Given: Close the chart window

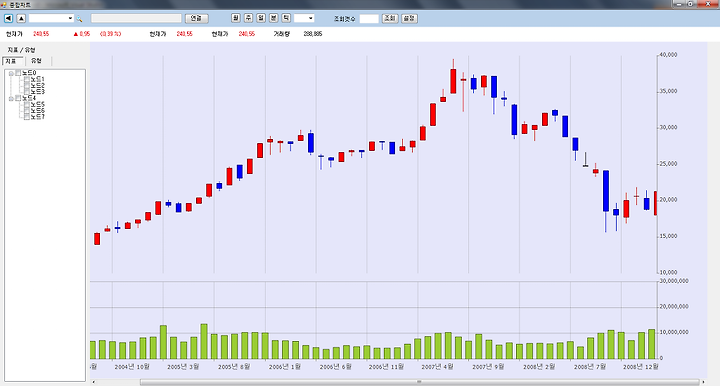Looking at the screenshot, I should (x=707, y=4).
